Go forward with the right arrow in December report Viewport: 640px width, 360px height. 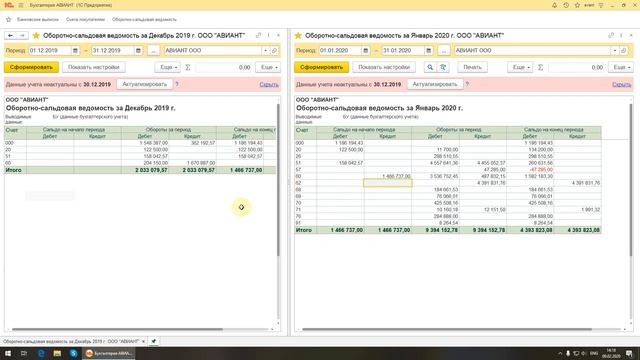pos(22,36)
